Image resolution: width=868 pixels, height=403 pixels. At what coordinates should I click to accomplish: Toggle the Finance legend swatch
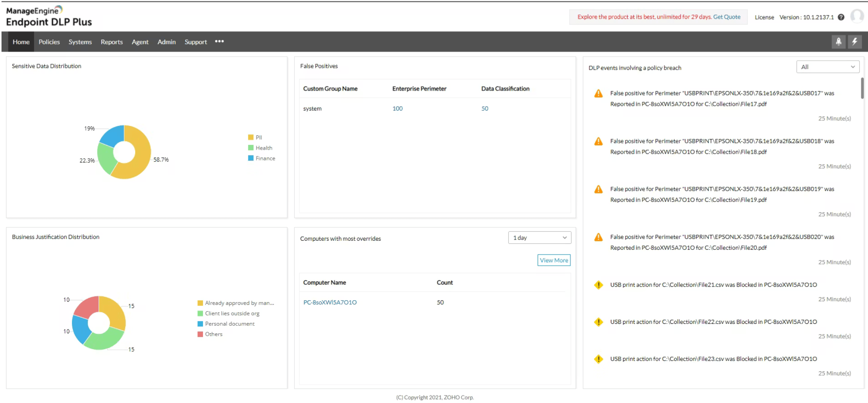251,158
